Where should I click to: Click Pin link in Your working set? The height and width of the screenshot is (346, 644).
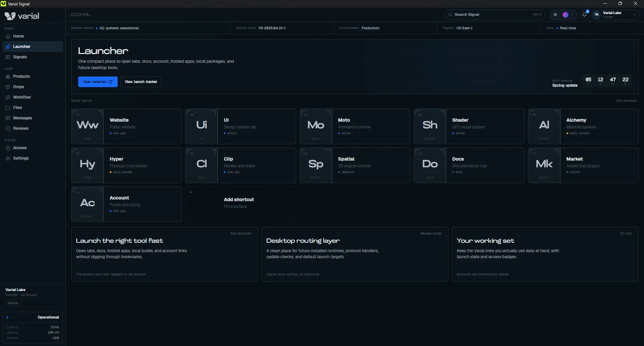tap(626, 233)
